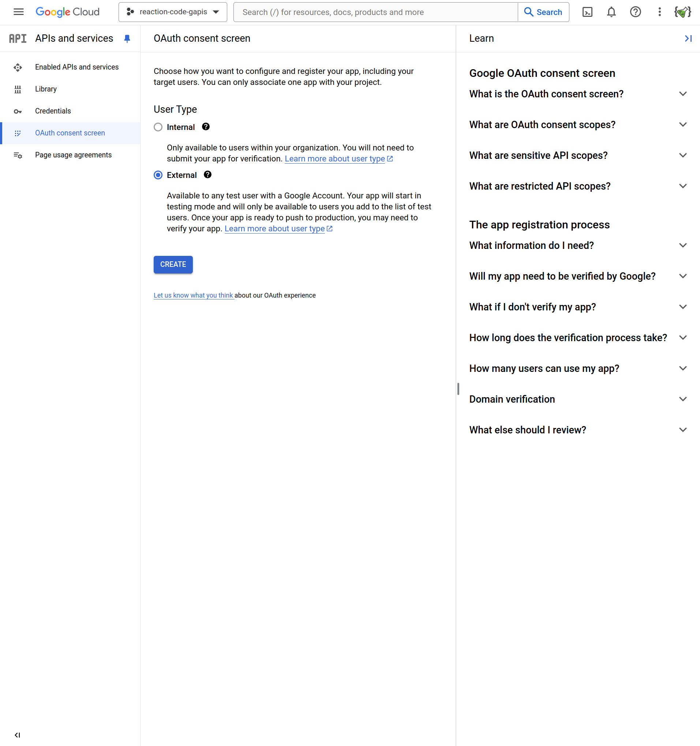The height and width of the screenshot is (746, 700).
Task: Open the help question mark menu
Action: [x=635, y=12]
